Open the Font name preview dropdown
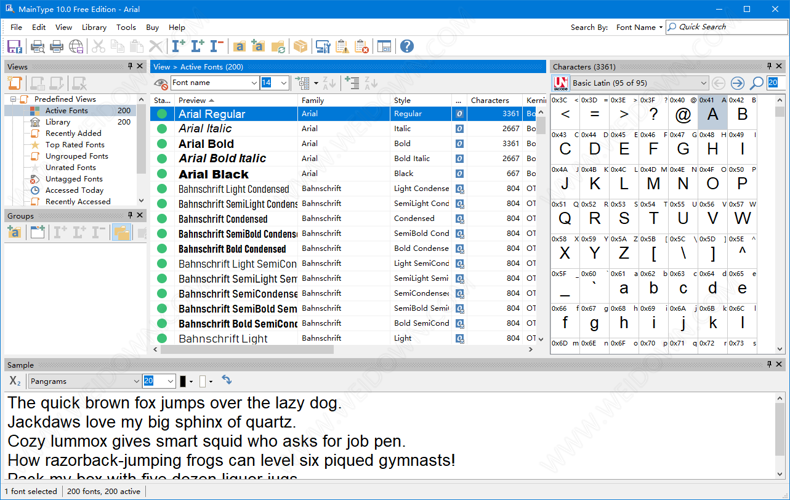The height and width of the screenshot is (500, 790). [x=254, y=83]
